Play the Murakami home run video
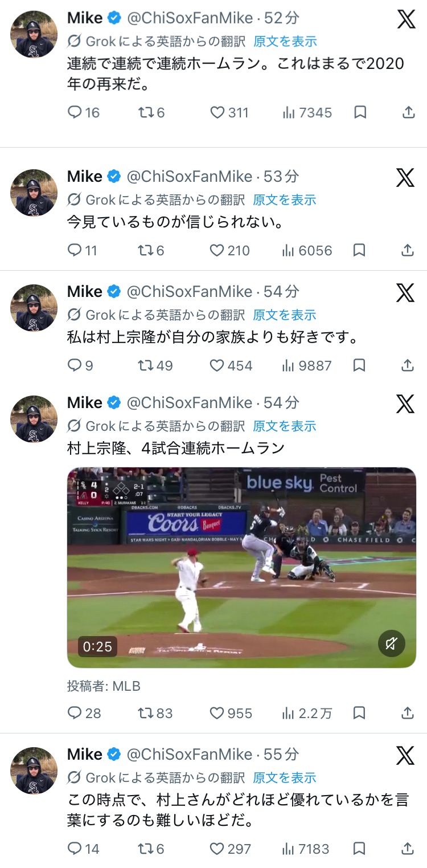Image resolution: width=427 pixels, height=868 pixels. (241, 567)
